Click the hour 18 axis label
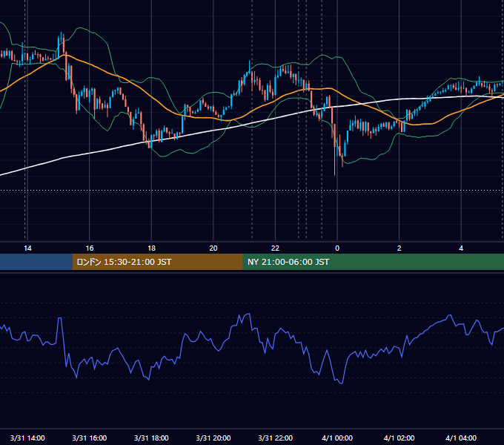The height and width of the screenshot is (445, 504). (x=151, y=248)
